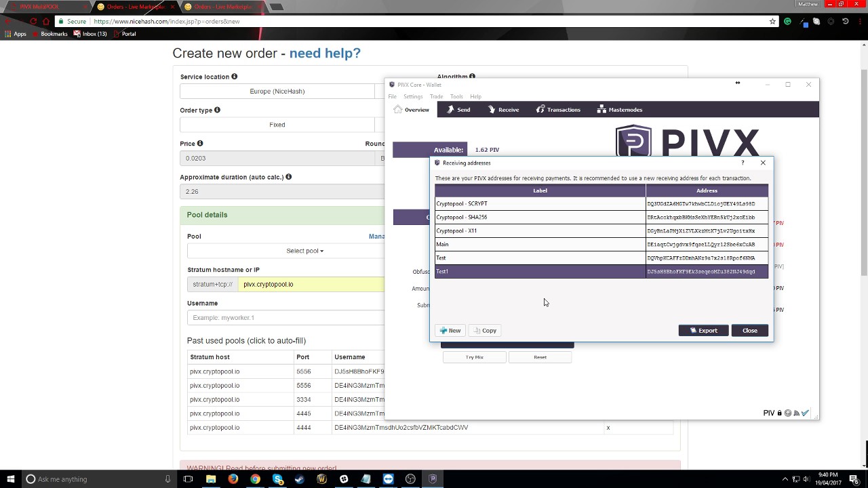Click the Username input field
The height and width of the screenshot is (488, 868).
(285, 318)
